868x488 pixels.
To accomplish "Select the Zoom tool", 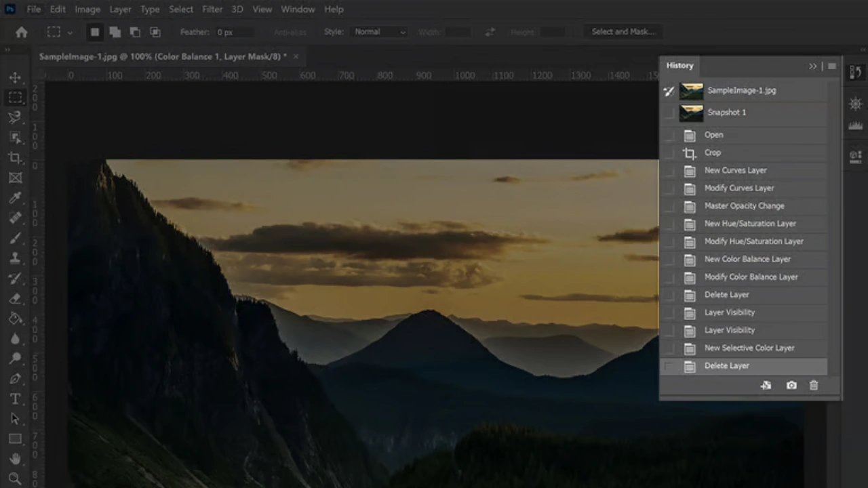I will [x=15, y=478].
